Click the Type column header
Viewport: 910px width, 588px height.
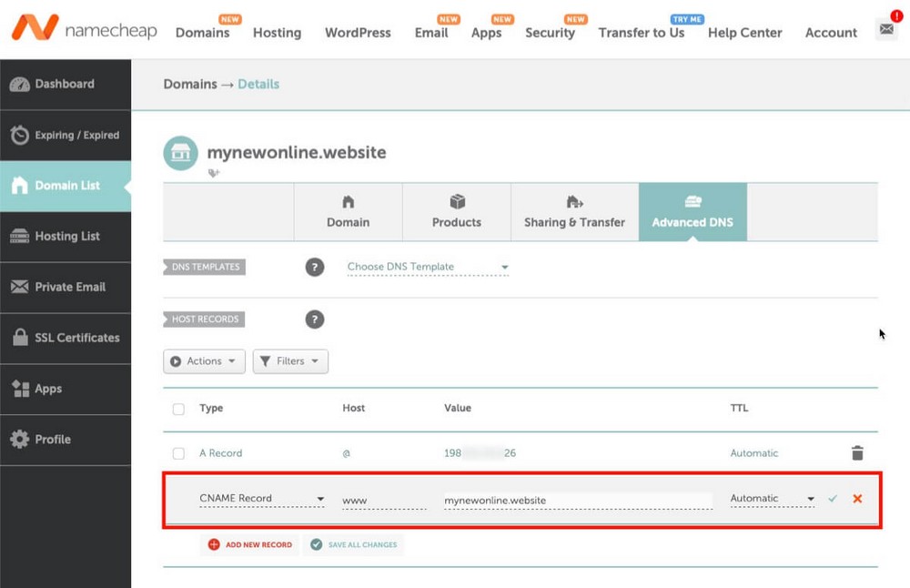(211, 408)
